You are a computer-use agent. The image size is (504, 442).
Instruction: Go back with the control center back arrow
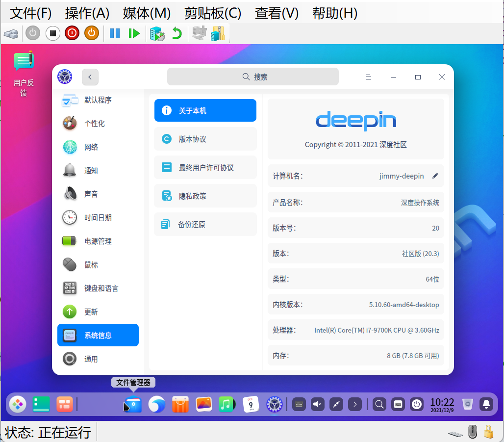point(90,77)
